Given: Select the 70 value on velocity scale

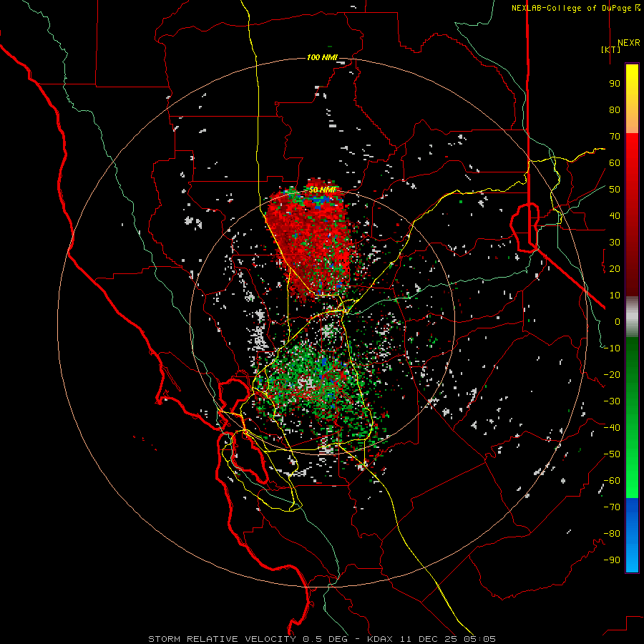Looking at the screenshot, I should click(615, 137).
